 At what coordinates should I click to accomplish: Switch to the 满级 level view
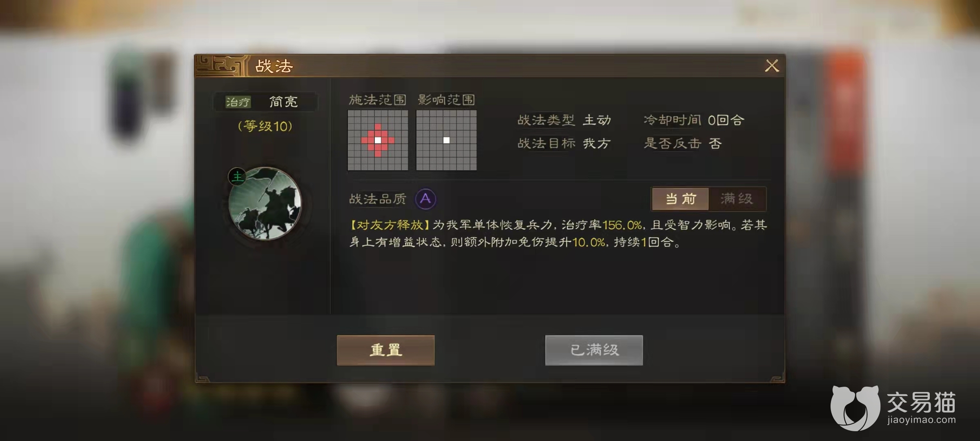737,199
